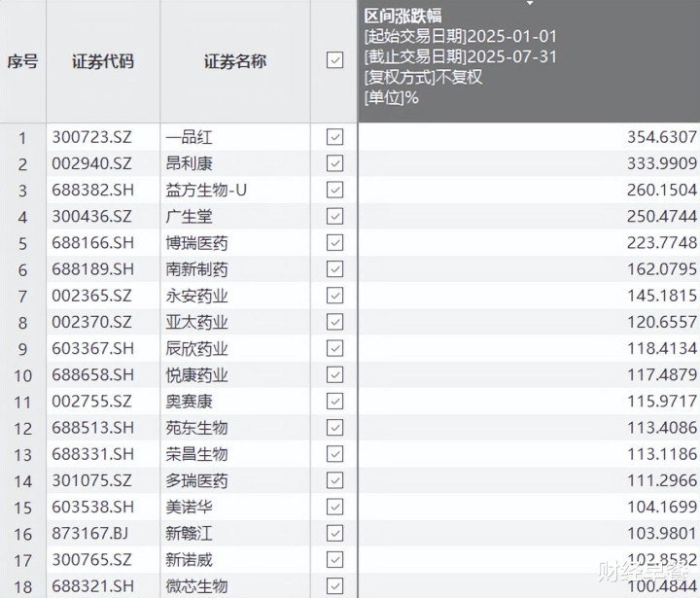Click the name 南新制药
700x598 pixels.
[196, 269]
